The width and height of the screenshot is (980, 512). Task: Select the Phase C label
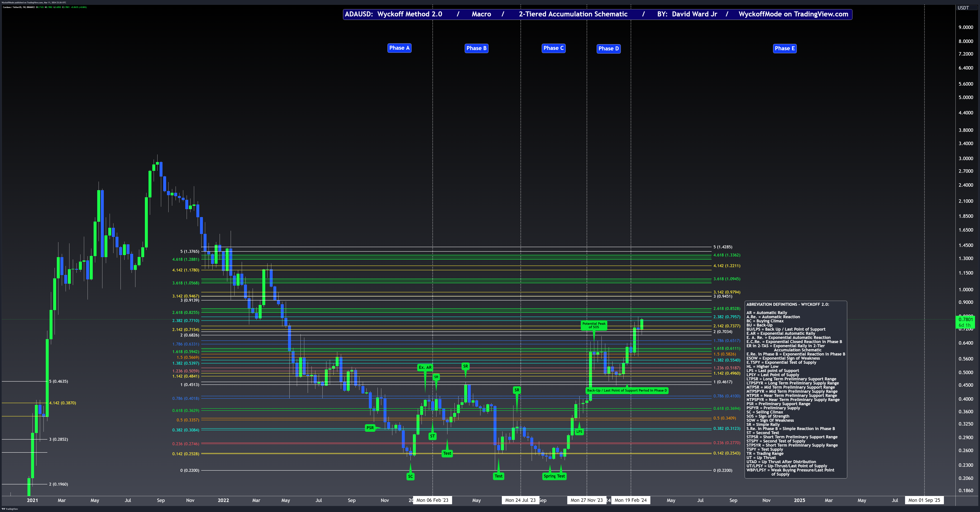point(553,48)
